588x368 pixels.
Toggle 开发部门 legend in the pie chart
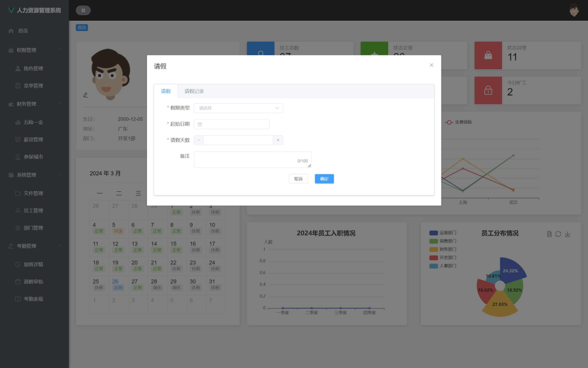443,257
